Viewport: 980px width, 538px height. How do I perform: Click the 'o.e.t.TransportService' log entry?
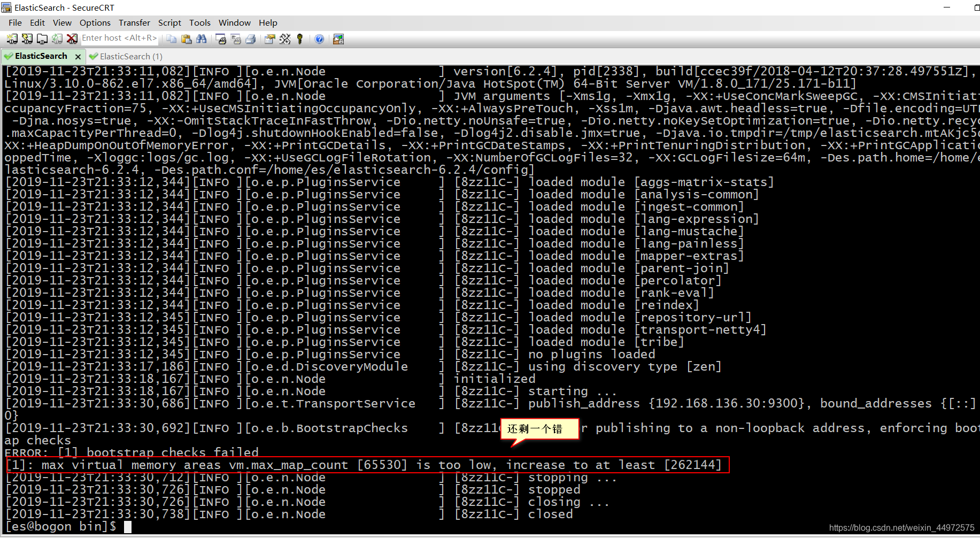pos(330,403)
